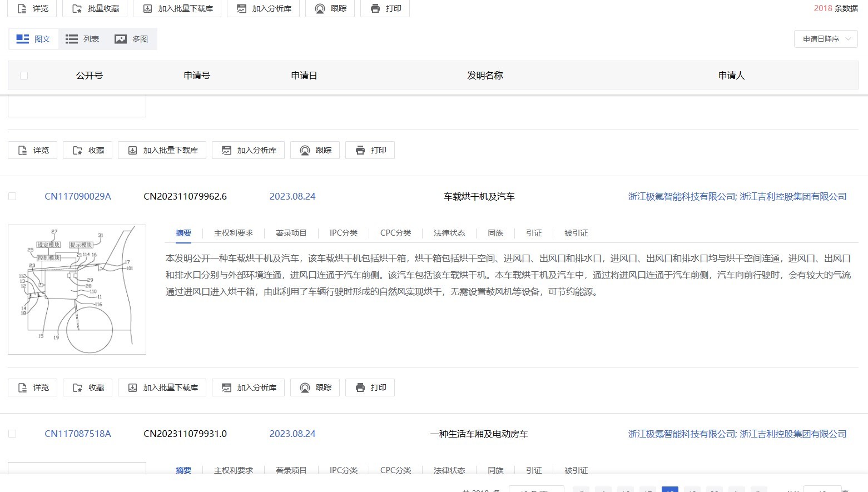The width and height of the screenshot is (868, 492).
Task: Open the 主权利要求 tab of CN117090029A
Action: coord(234,233)
